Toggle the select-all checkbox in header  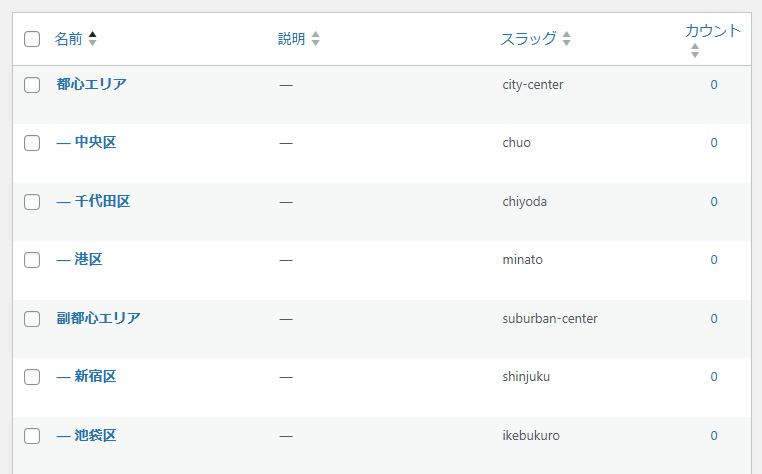tap(32, 39)
